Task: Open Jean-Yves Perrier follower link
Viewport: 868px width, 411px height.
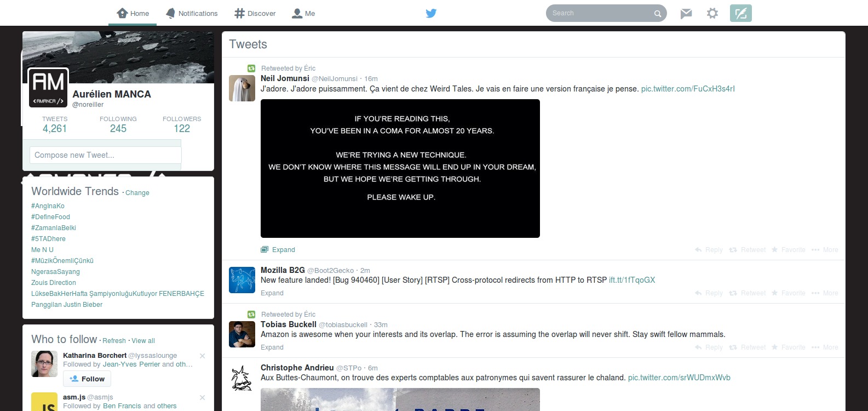Action: pyautogui.click(x=131, y=364)
